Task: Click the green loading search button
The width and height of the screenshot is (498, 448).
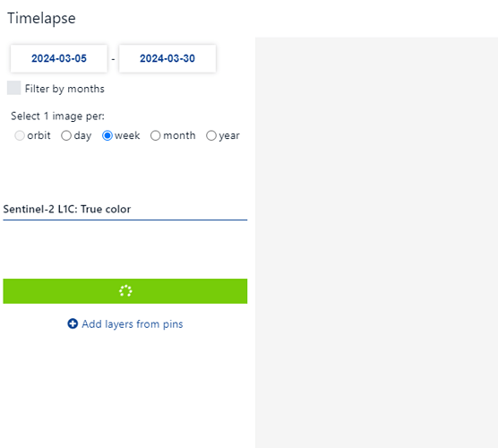Action: coord(125,291)
